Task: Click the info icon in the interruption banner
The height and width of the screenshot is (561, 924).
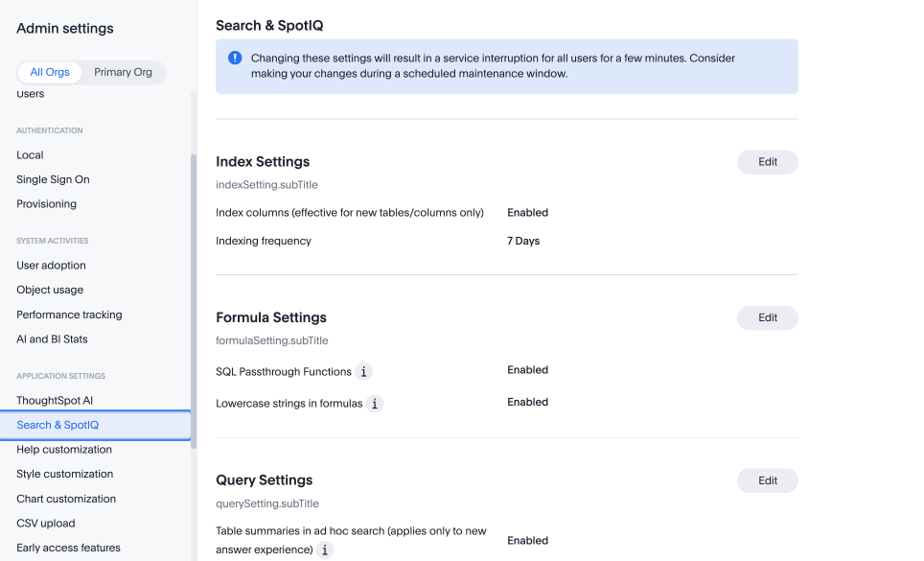Action: [x=234, y=58]
